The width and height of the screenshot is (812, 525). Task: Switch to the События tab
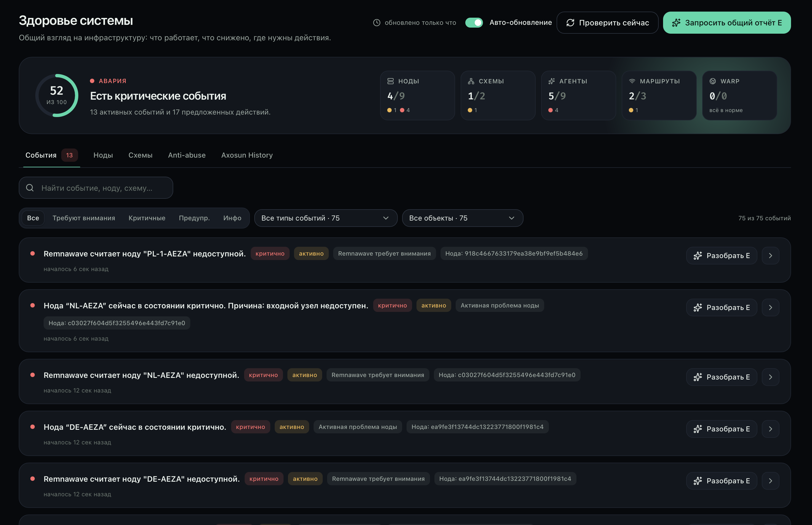coord(51,155)
